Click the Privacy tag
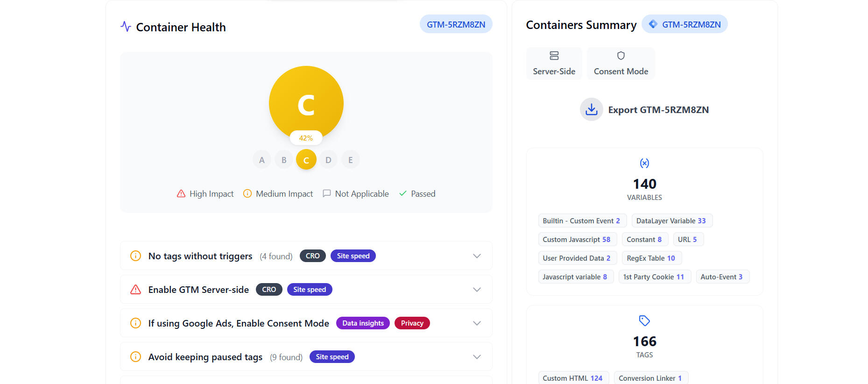The height and width of the screenshot is (384, 868). [412, 323]
